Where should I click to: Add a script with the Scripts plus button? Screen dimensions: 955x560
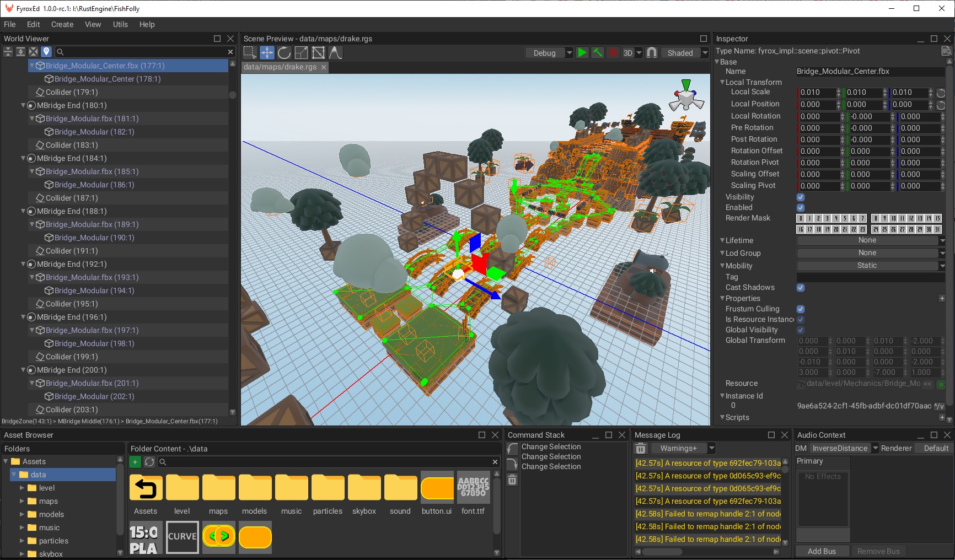pyautogui.click(x=942, y=417)
